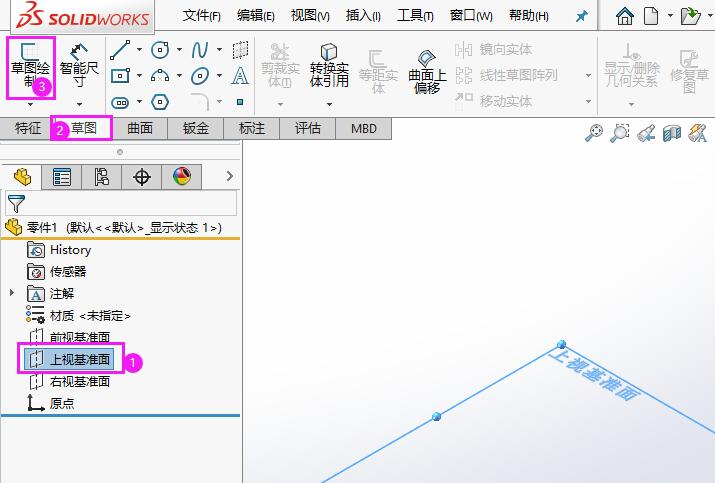Open the 文件(F) menu

[201, 16]
